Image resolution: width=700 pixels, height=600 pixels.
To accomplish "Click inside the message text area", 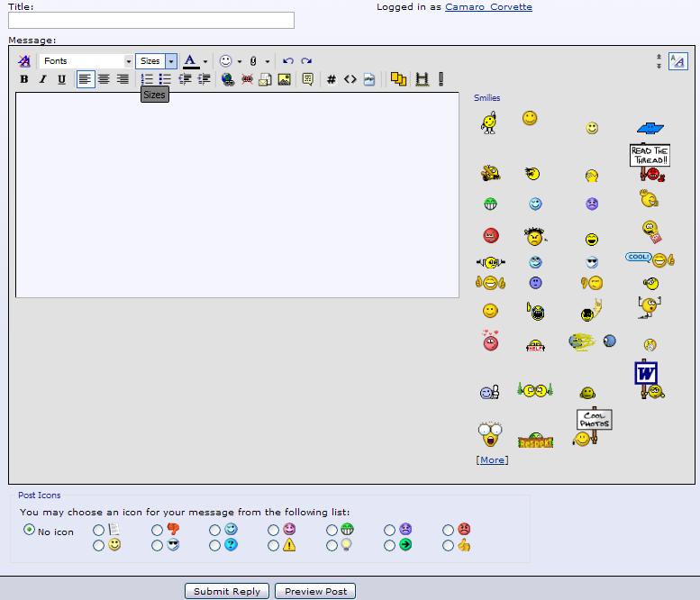I will pyautogui.click(x=237, y=195).
